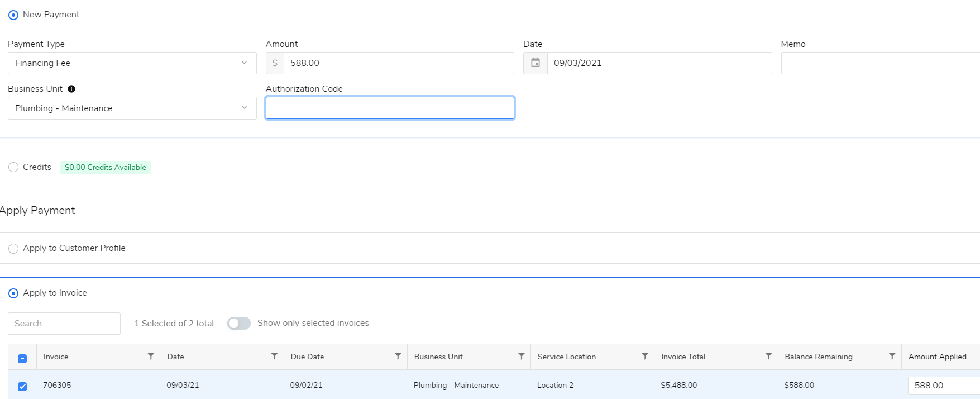Filter by Due Date column
This screenshot has height=399, width=980.
point(398,356)
